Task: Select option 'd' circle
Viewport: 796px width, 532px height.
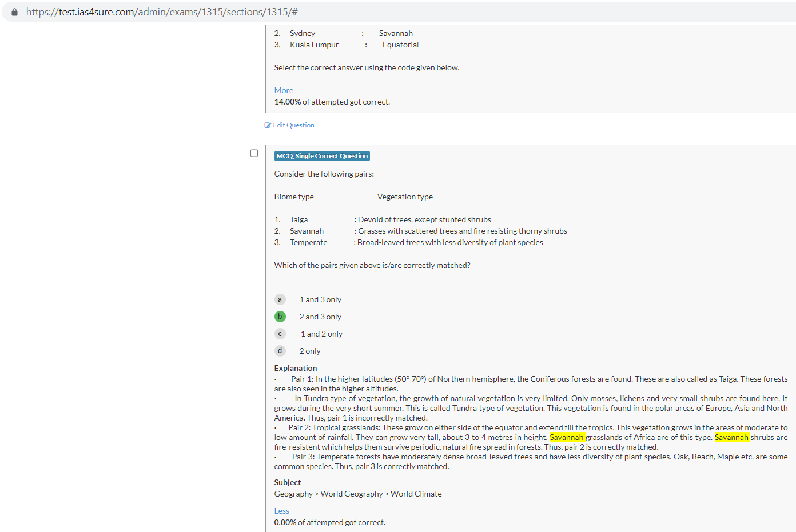Action: (x=280, y=351)
